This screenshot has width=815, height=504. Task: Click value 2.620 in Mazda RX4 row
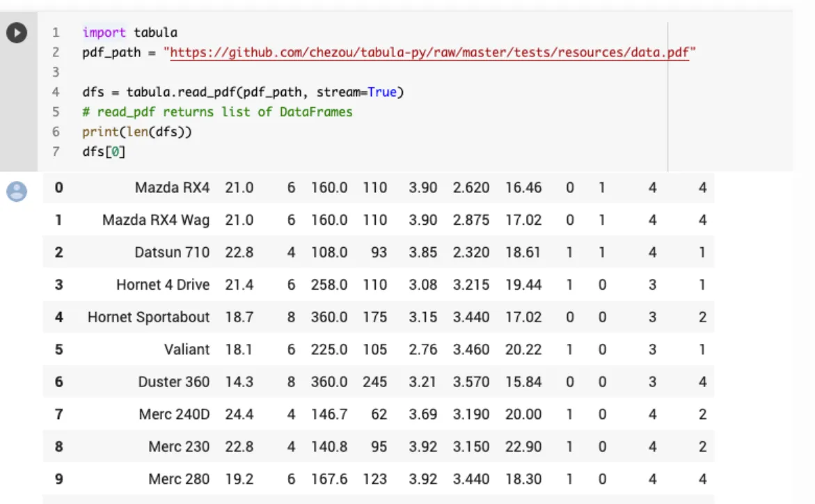[x=471, y=187]
